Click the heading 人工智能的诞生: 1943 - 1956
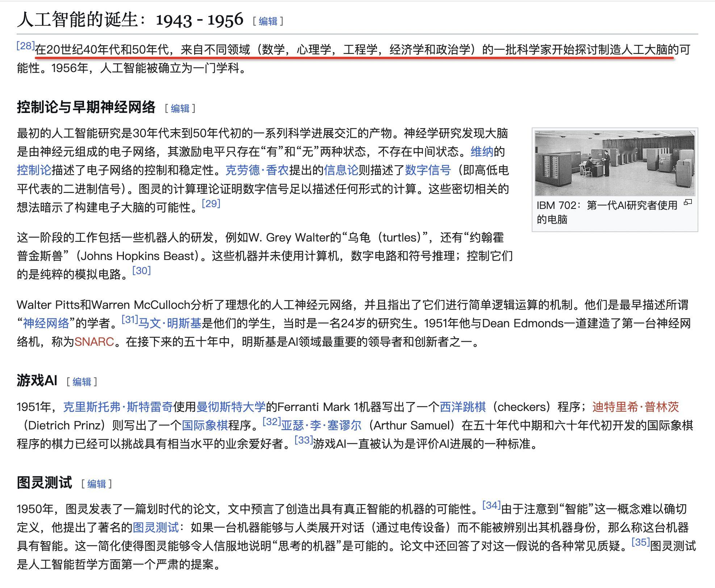This screenshot has height=588, width=715. [130, 20]
